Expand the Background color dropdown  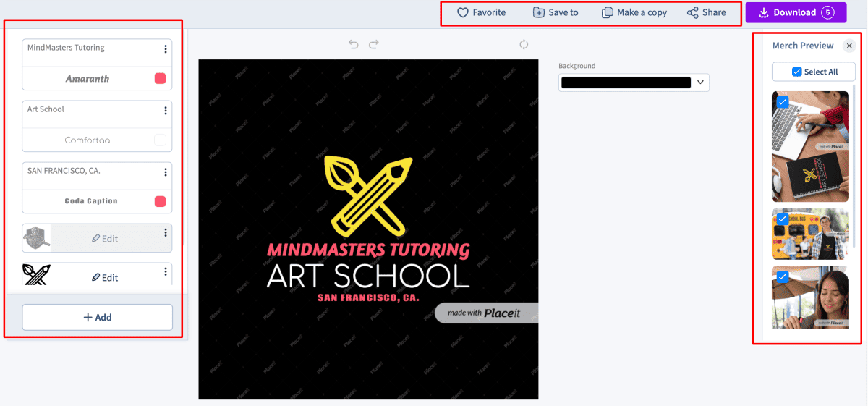699,83
